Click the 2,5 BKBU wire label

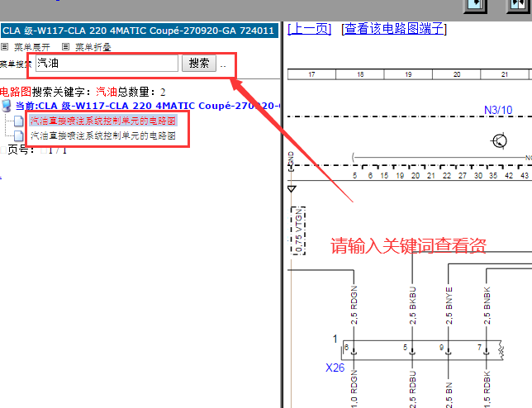[x=412, y=305]
